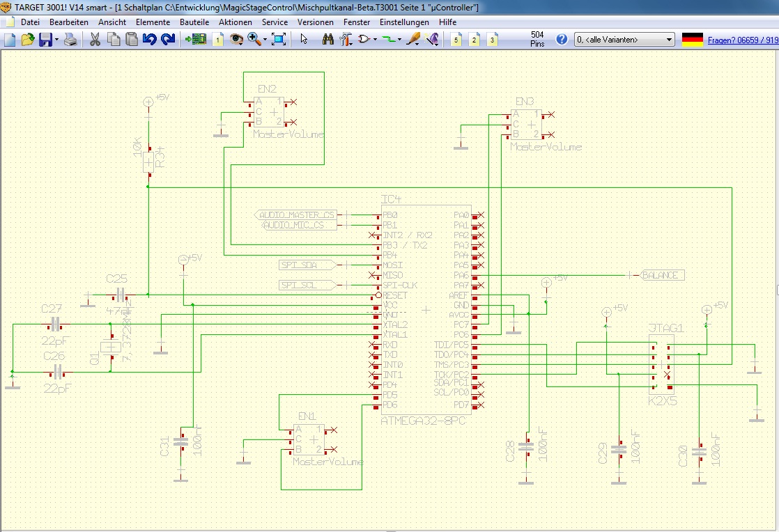Activate the pointer selection arrow tool

pyautogui.click(x=304, y=40)
